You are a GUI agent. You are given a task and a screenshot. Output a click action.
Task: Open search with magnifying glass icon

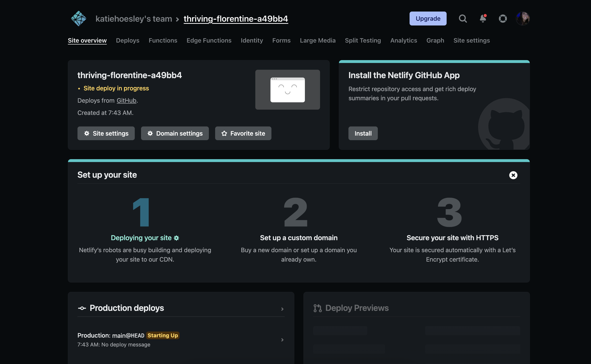coord(463,19)
